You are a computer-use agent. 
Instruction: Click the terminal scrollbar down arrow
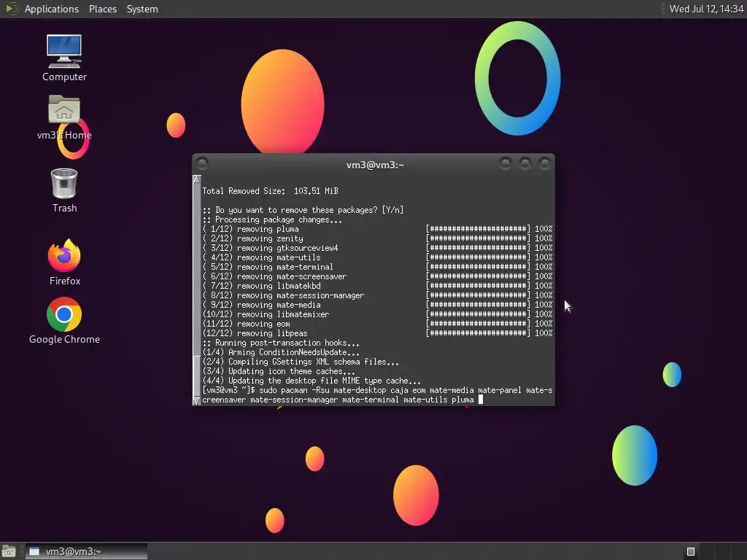point(196,401)
